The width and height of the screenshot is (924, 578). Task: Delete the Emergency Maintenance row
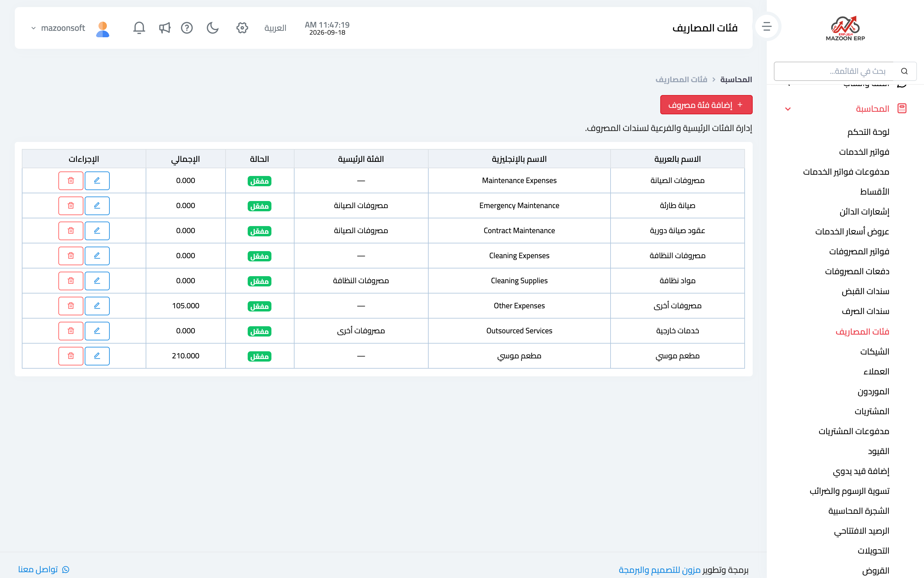pyautogui.click(x=71, y=206)
